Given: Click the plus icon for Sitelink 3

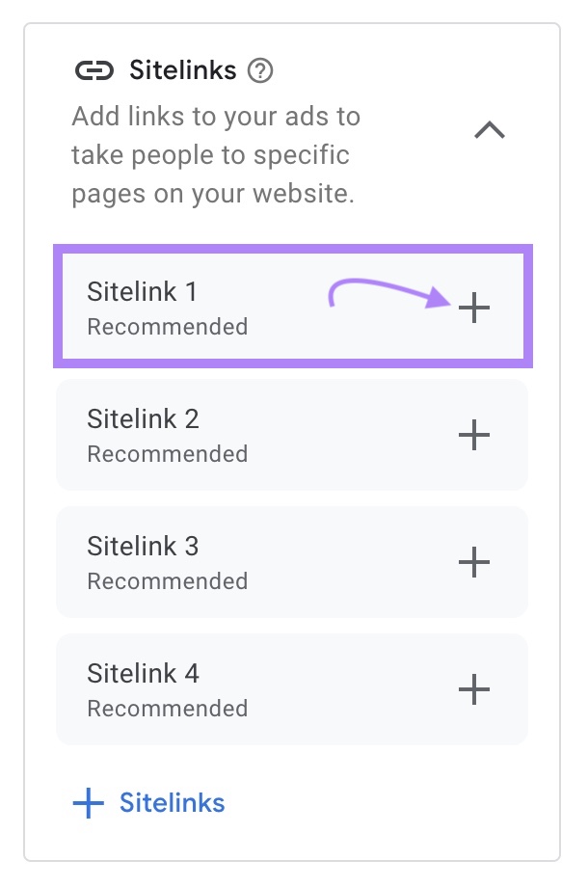Looking at the screenshot, I should pyautogui.click(x=473, y=562).
